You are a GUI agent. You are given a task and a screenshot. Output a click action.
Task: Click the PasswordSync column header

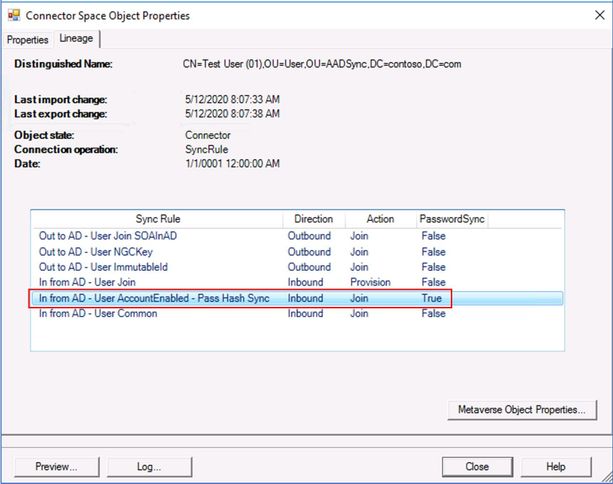coord(452,219)
